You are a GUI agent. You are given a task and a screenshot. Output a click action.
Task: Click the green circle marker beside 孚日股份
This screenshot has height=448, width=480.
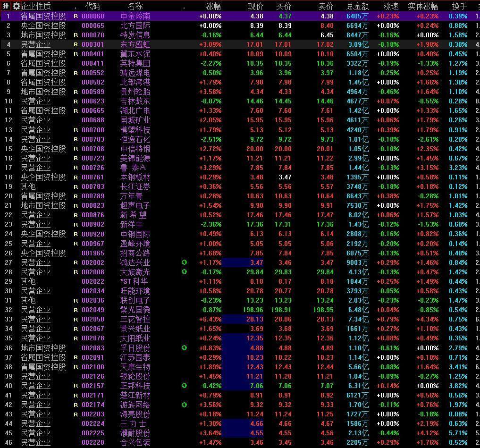point(184,348)
